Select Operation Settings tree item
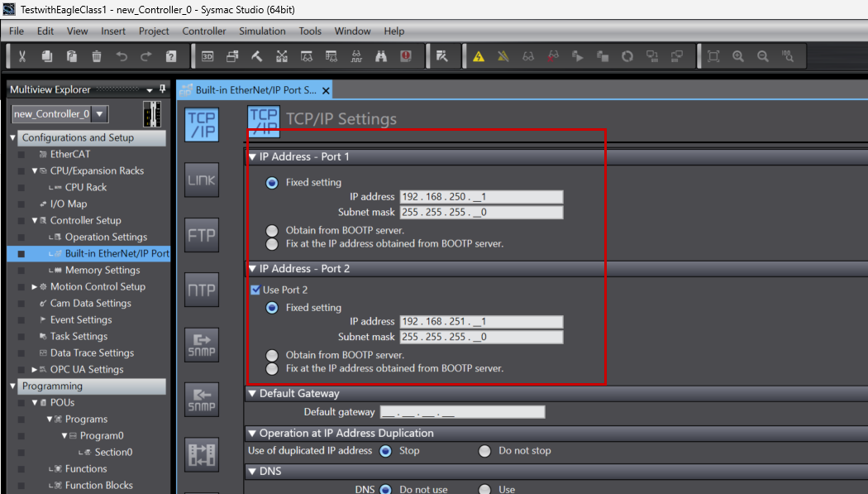The width and height of the screenshot is (868, 494). point(106,237)
